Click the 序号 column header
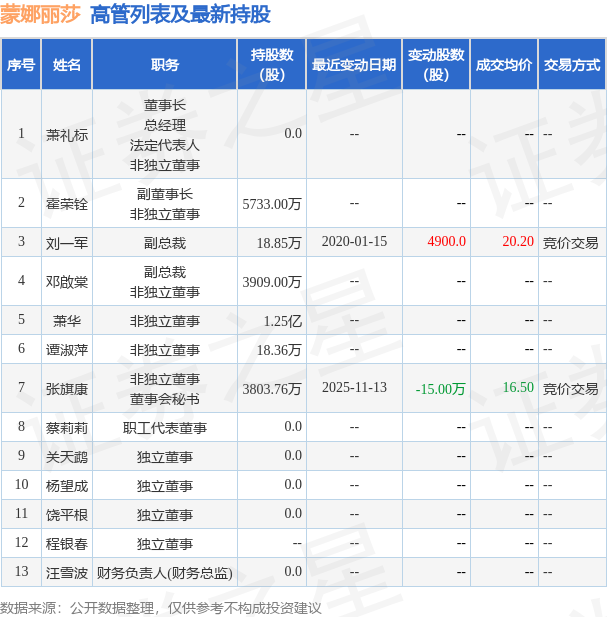 (x=21, y=65)
